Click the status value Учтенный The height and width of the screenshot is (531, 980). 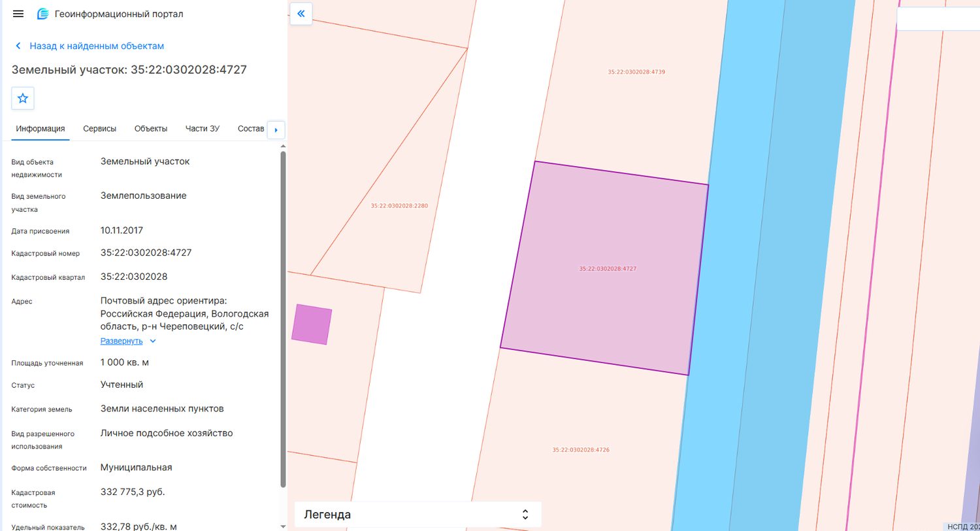point(122,385)
